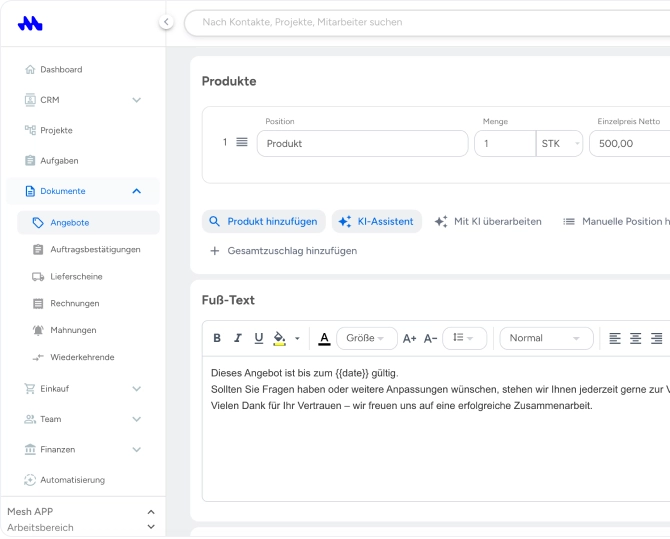This screenshot has width=670, height=539.
Task: Click the Produkt hinzufügen button
Action: (264, 221)
